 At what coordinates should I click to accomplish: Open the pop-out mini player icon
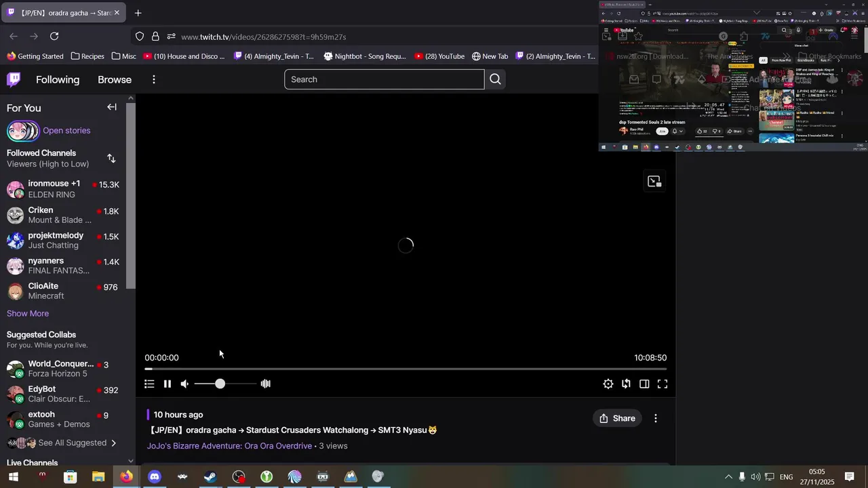(x=654, y=181)
